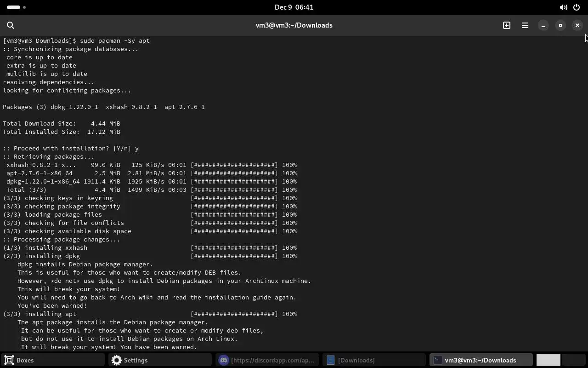Click package name 'dpkg-1.22.0-1'
Image resolution: width=588 pixels, height=368 pixels.
pyautogui.click(x=74, y=107)
